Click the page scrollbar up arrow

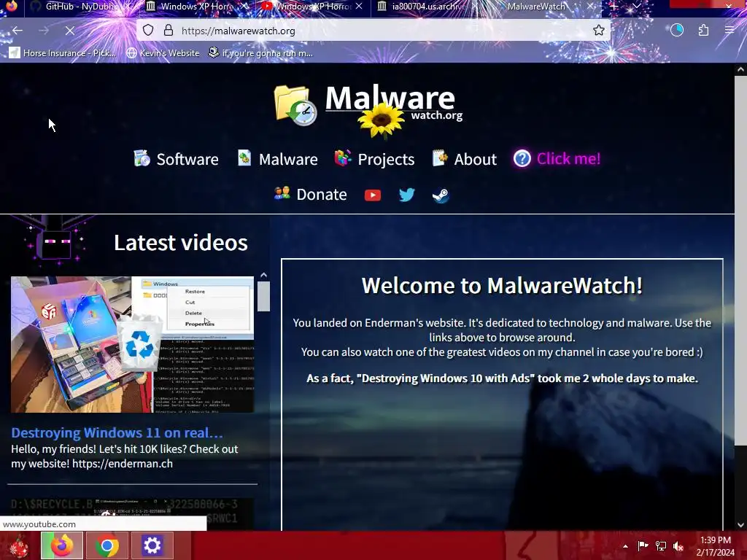tap(740, 69)
